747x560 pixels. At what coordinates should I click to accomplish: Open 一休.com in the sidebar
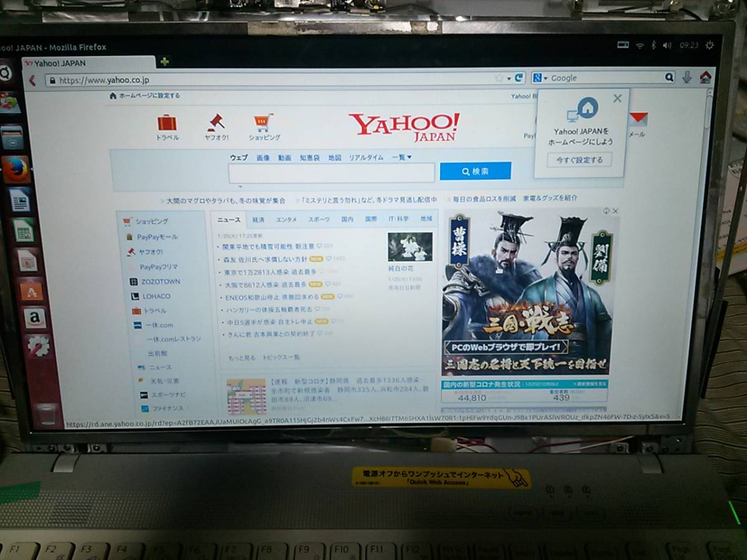point(159,325)
